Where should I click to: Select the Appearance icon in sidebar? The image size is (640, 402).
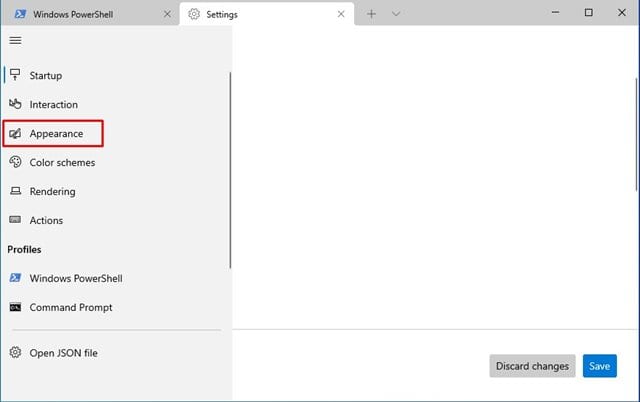click(15, 133)
